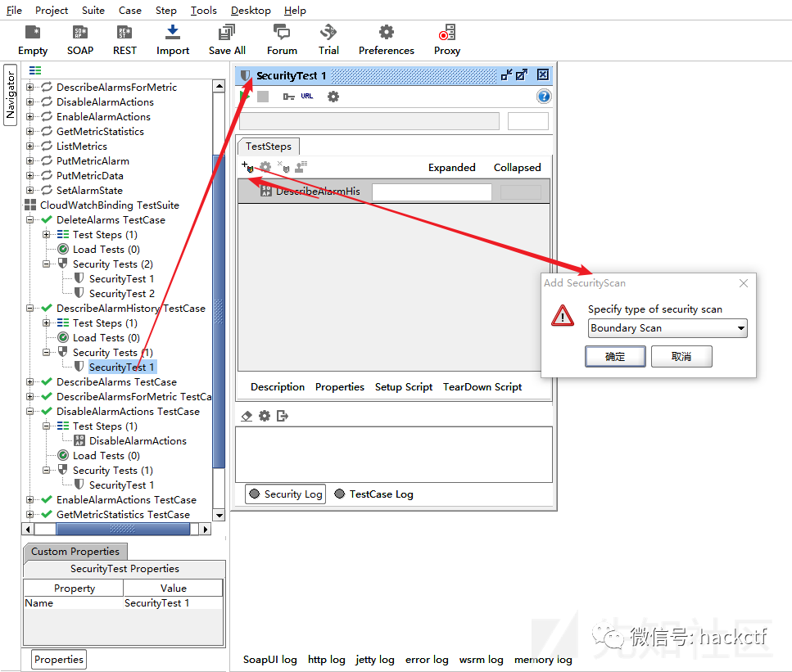Open the error log tab

click(427, 660)
